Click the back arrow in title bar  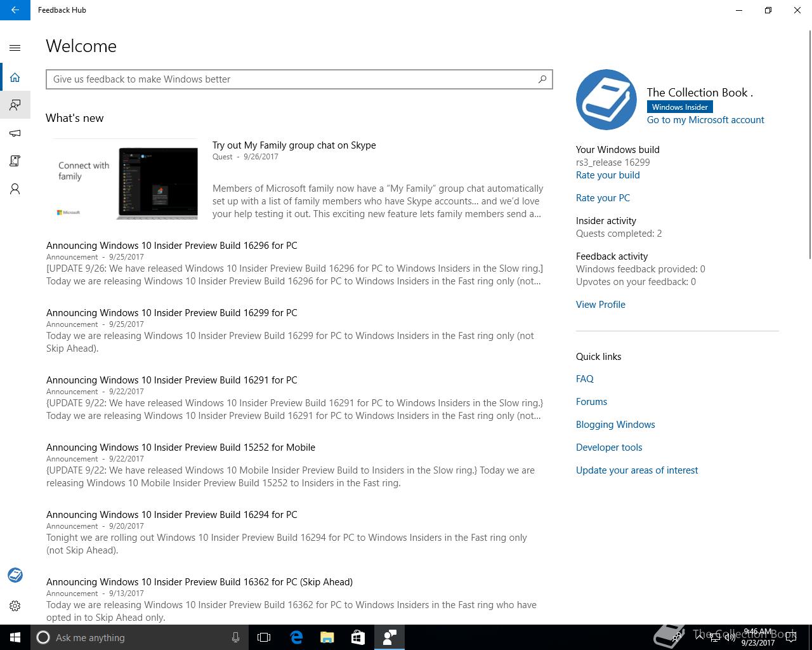pos(15,10)
